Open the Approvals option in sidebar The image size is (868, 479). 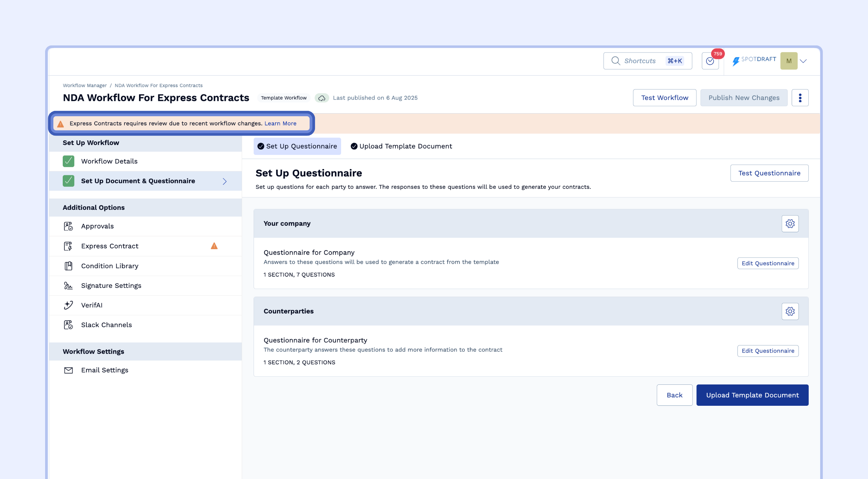97,226
